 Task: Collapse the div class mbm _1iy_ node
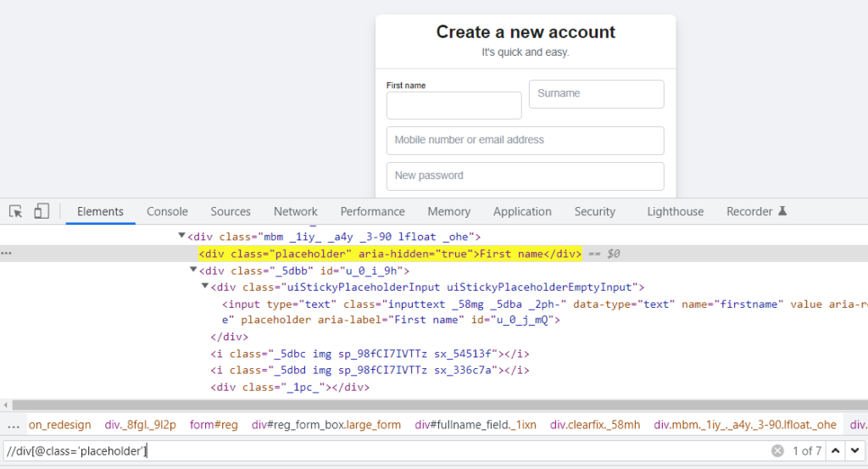pos(181,237)
